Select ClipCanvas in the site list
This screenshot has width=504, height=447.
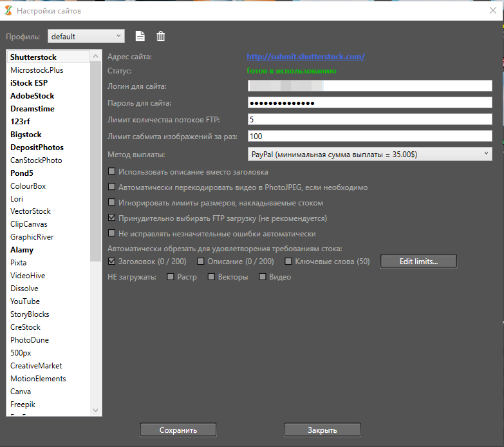[48, 224]
